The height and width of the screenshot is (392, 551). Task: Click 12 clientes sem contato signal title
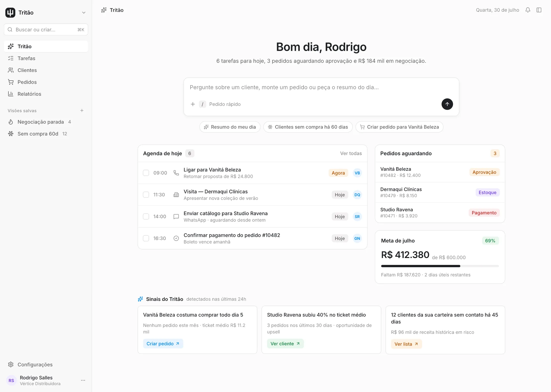pyautogui.click(x=445, y=318)
